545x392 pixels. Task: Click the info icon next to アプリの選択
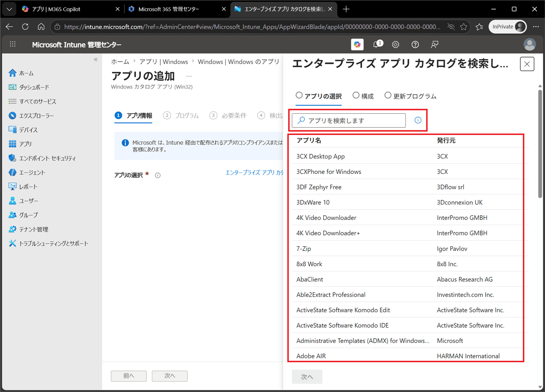(x=158, y=175)
